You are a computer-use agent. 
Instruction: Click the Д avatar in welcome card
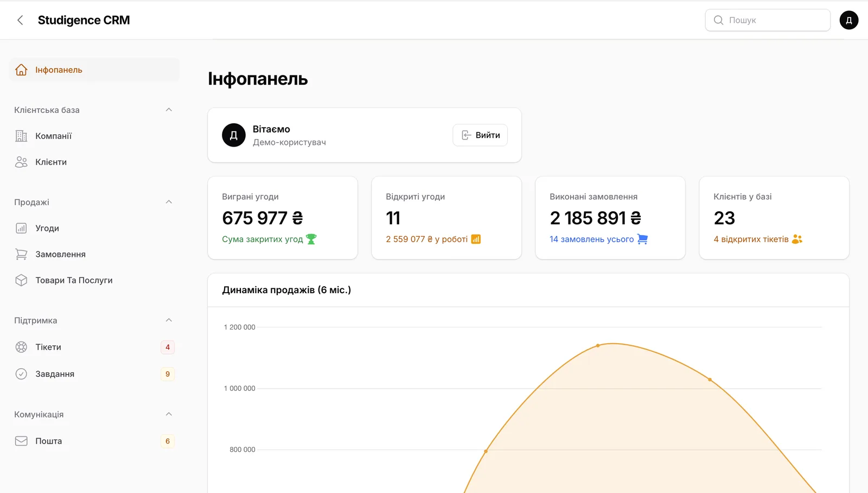[234, 135]
